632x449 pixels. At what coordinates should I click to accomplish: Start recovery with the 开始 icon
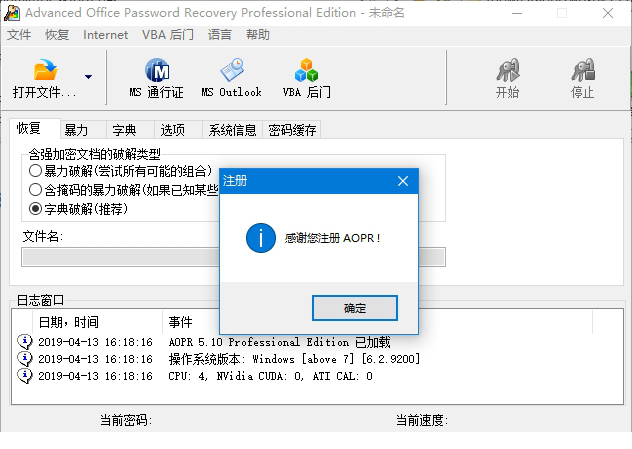tap(507, 78)
